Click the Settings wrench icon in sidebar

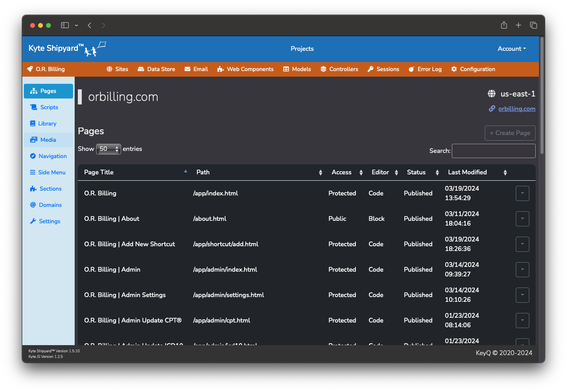pos(33,221)
